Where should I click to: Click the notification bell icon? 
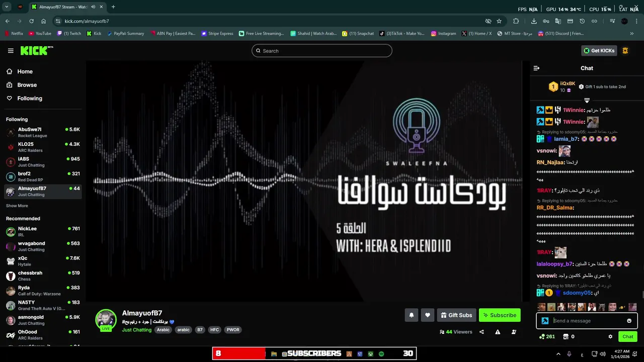point(411,315)
